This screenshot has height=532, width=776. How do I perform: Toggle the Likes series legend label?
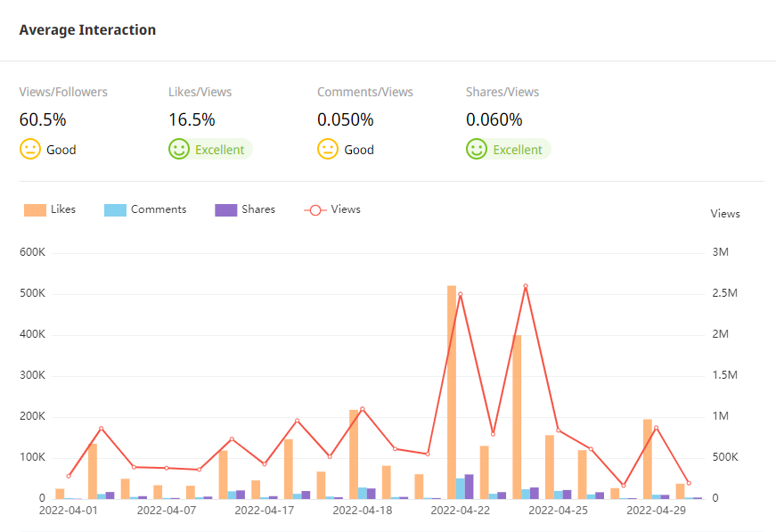tap(63, 209)
